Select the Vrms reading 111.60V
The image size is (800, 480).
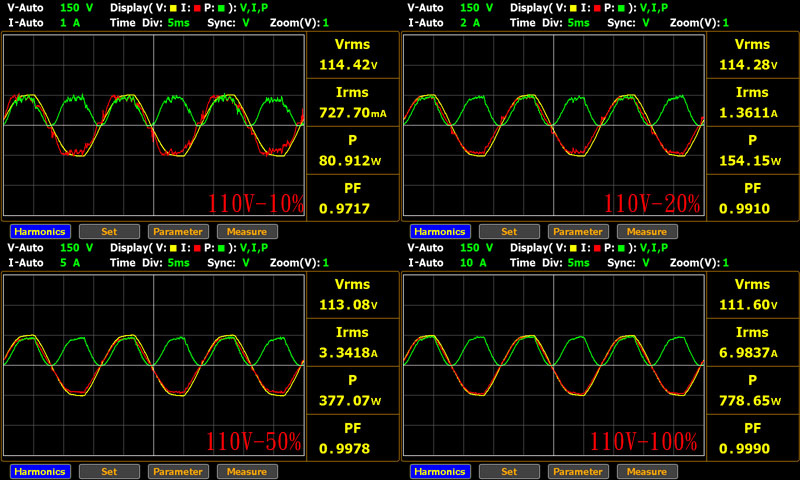(748, 305)
